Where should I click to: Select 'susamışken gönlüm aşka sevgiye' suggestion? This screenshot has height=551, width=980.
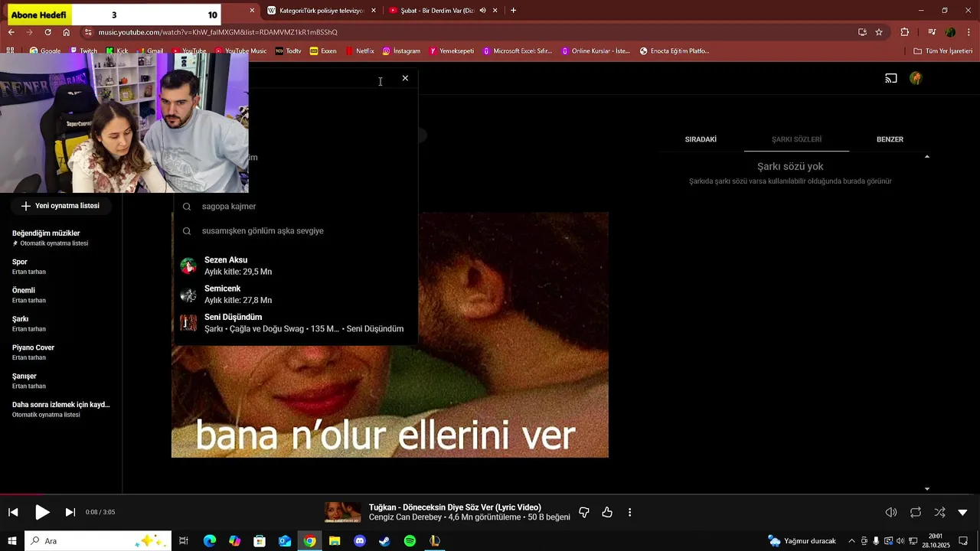pos(296,231)
